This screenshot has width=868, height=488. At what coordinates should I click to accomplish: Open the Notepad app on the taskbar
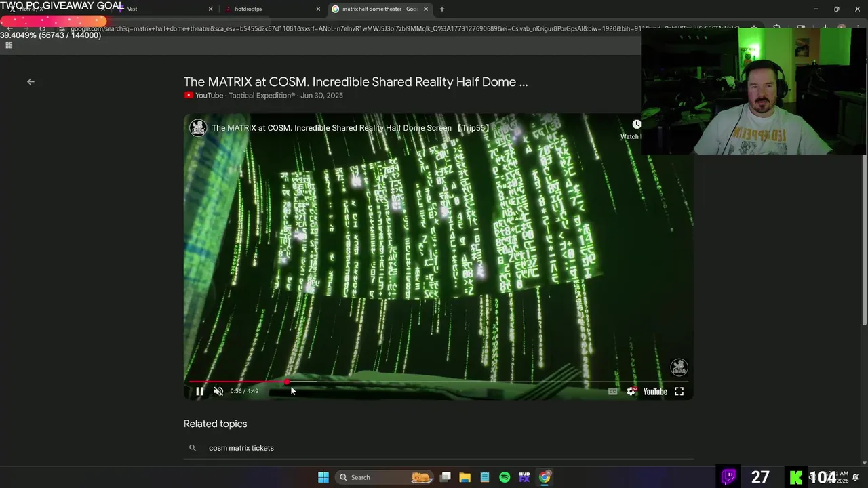point(484,477)
